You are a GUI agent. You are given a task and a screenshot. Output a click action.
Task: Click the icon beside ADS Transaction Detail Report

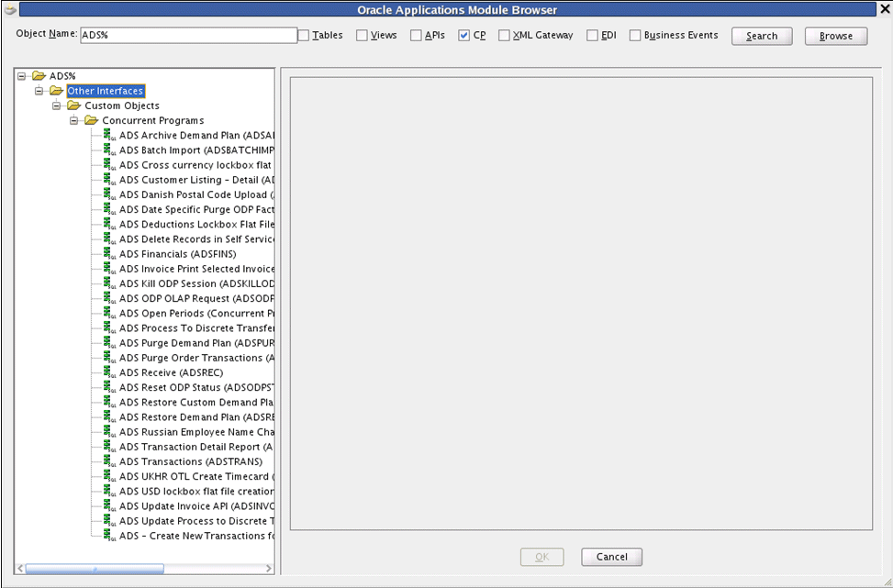[x=110, y=446]
